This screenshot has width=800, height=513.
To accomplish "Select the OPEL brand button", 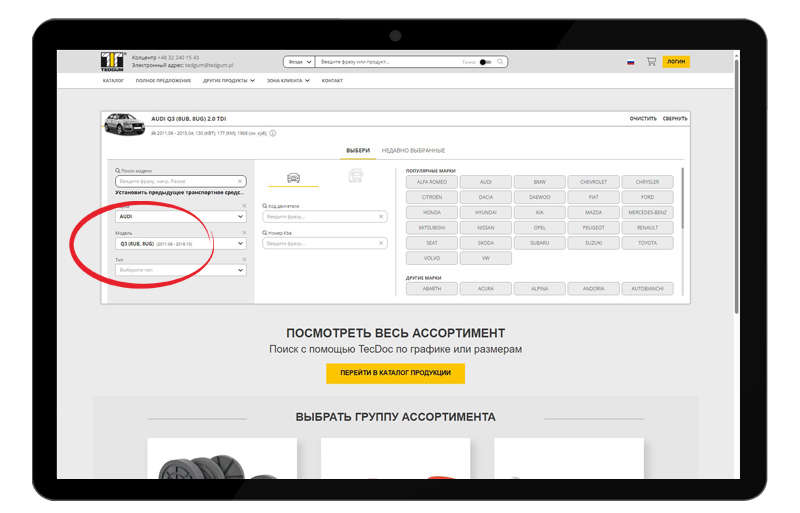I will click(540, 228).
